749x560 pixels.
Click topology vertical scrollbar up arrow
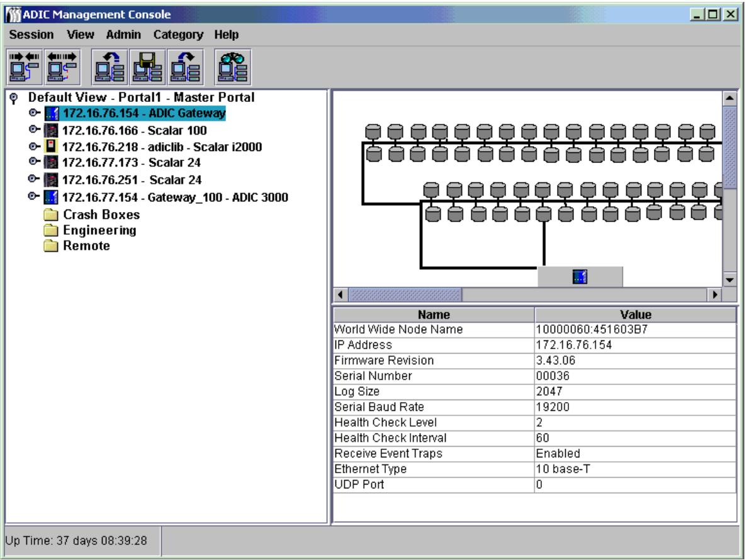point(730,98)
